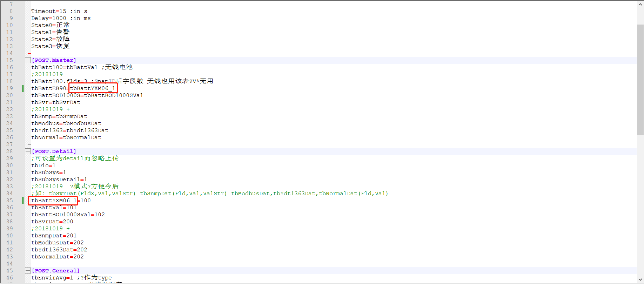
Task: Click the ;20181019 + comment on line 39
Action: click(51, 229)
